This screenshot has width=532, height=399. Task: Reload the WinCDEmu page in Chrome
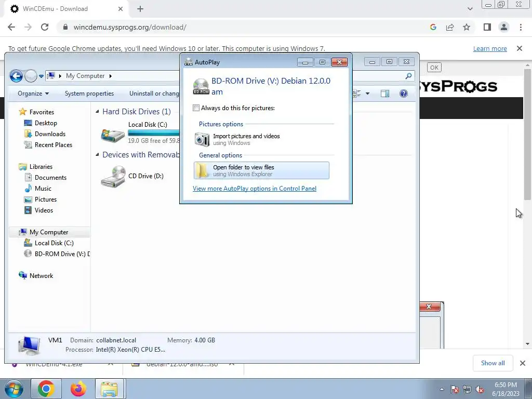pos(45,27)
